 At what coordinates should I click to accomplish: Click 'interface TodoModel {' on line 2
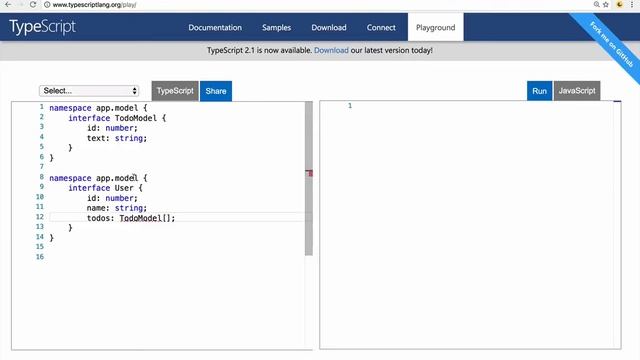(x=117, y=118)
